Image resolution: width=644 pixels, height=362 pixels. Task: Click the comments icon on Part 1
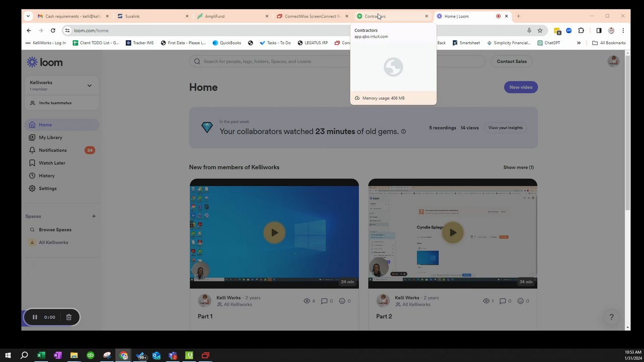point(325,301)
